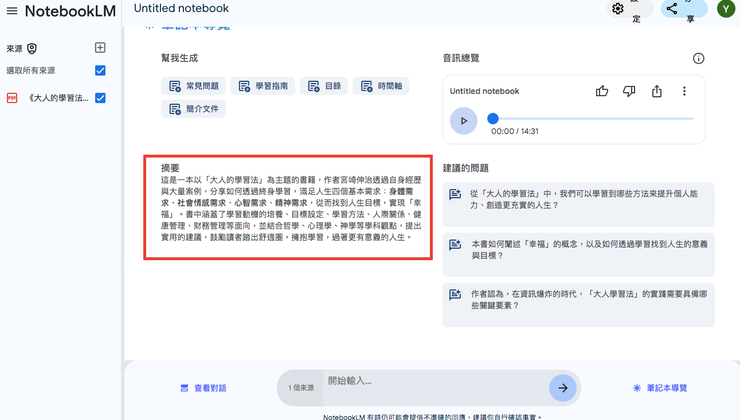The height and width of the screenshot is (420, 740).
Task: Open the settings gear icon
Action: click(618, 9)
